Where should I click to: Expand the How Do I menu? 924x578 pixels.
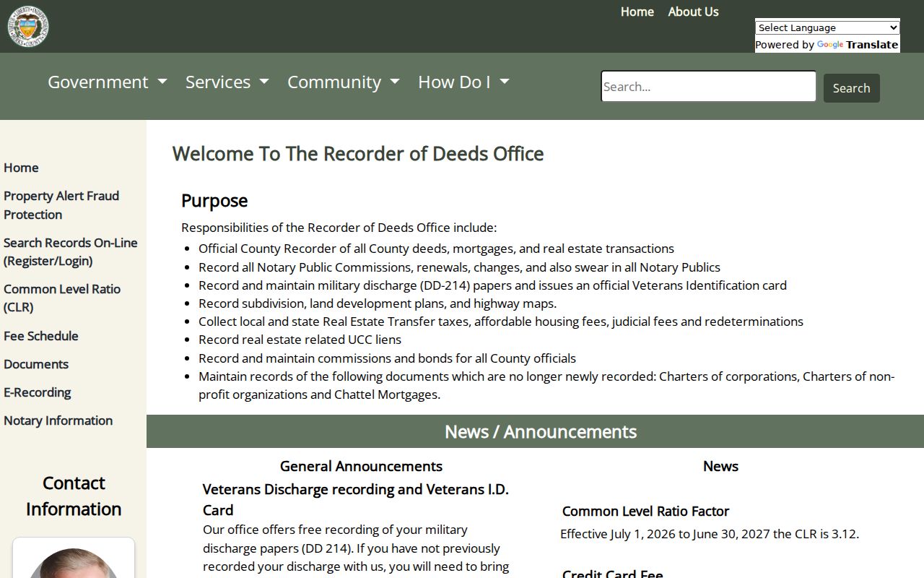(463, 82)
